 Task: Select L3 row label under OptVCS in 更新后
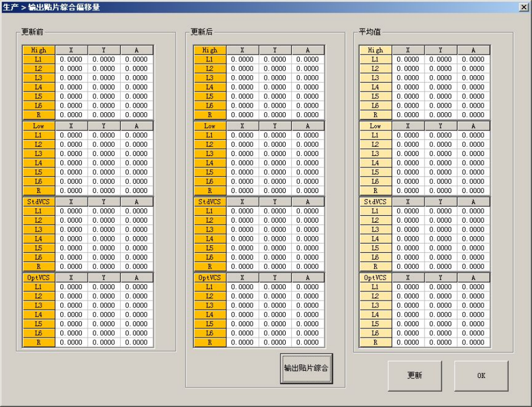coord(210,306)
